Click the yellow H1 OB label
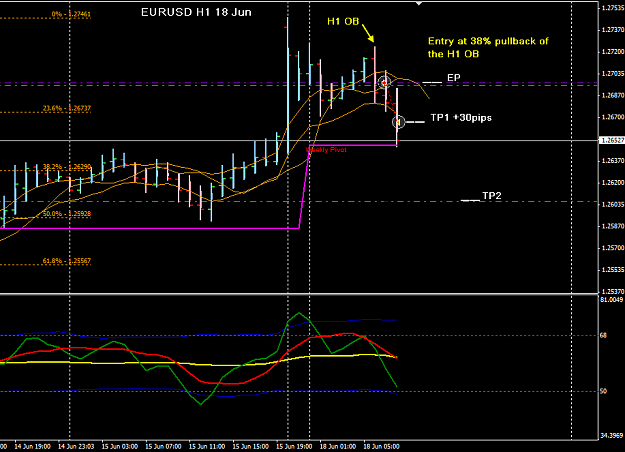Image resolution: width=625 pixels, height=452 pixels. (343, 22)
